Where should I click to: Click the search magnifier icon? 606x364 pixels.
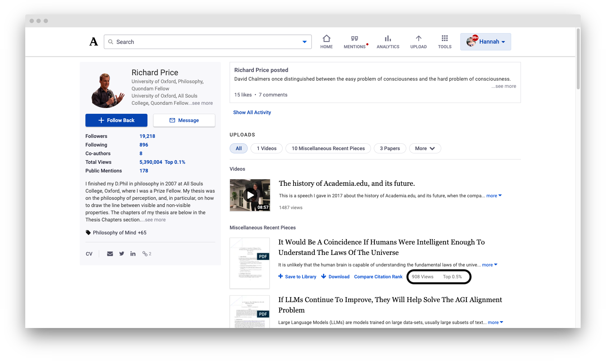[111, 42]
